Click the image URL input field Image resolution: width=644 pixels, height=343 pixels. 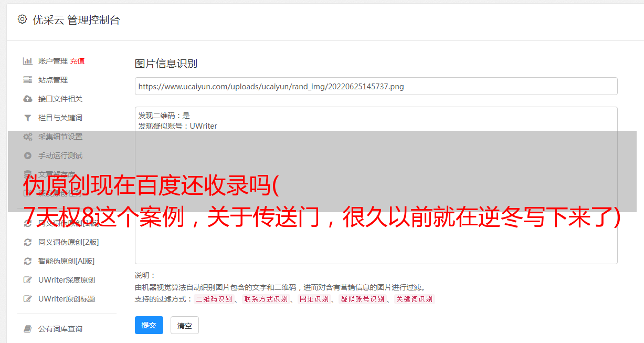point(376,86)
